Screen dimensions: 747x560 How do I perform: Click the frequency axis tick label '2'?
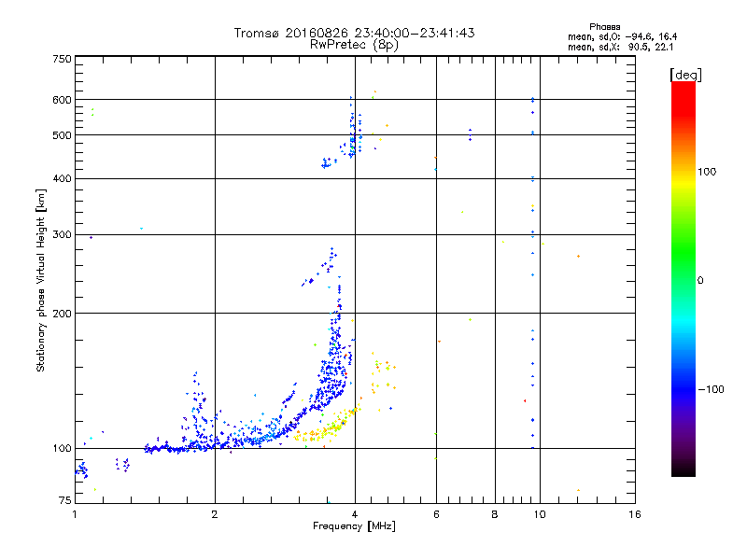(x=215, y=514)
